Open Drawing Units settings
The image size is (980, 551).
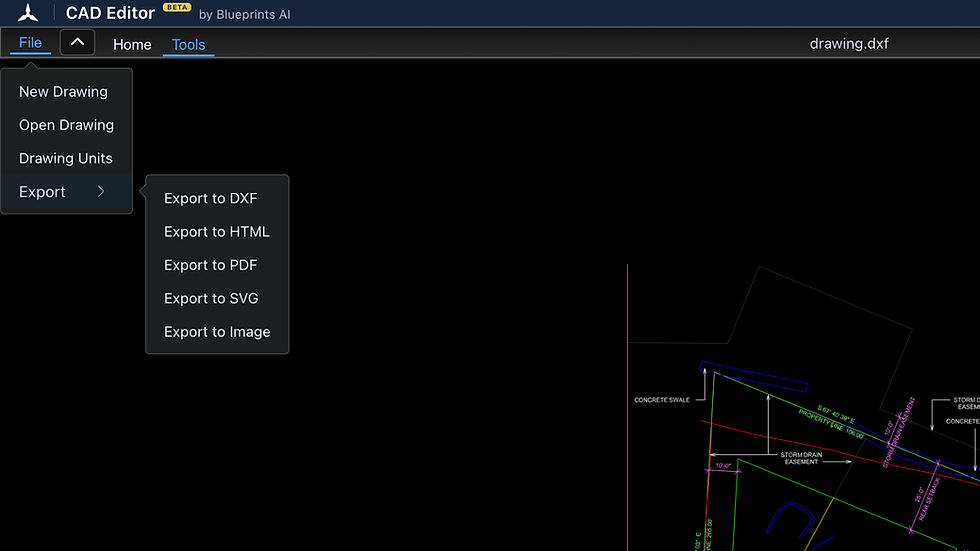(x=66, y=158)
